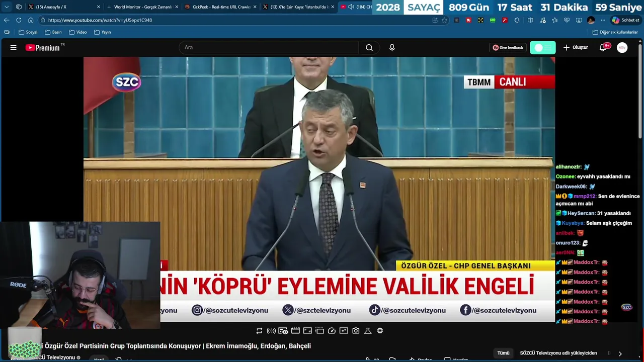Open the browser essentials heart icon
644x362 pixels.
pos(567,20)
